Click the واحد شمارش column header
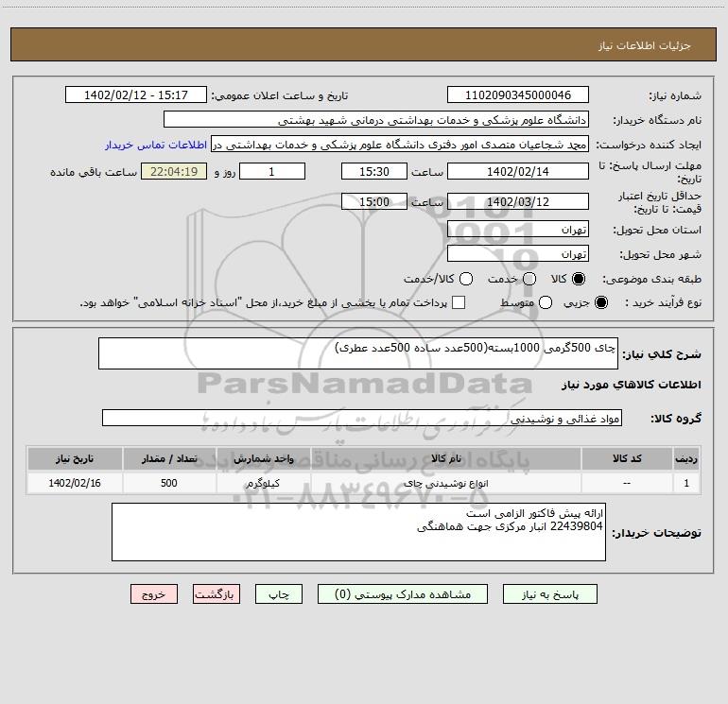Screen dimensions: 728x704 [263, 458]
